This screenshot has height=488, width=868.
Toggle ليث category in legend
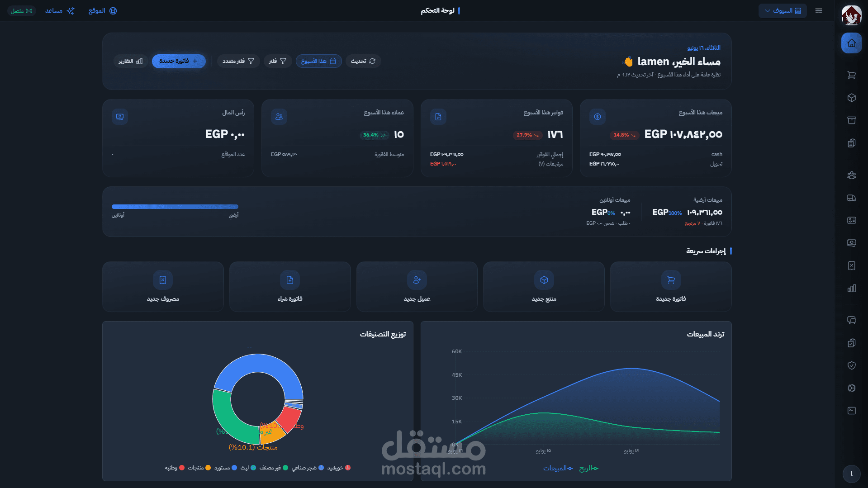click(x=248, y=468)
